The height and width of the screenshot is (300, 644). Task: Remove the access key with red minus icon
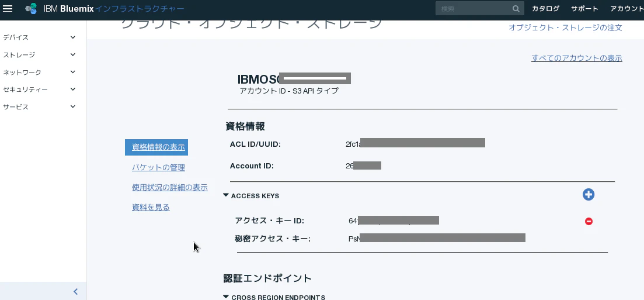(x=589, y=222)
